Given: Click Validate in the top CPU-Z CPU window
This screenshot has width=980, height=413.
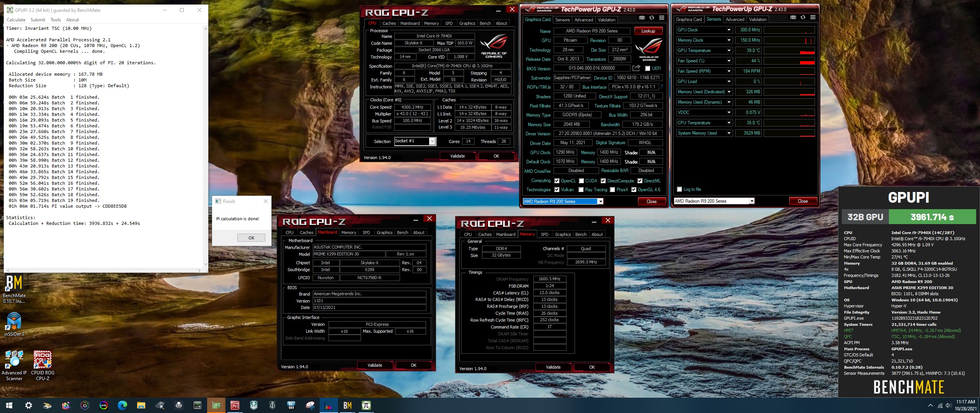Looking at the screenshot, I should click(x=457, y=156).
